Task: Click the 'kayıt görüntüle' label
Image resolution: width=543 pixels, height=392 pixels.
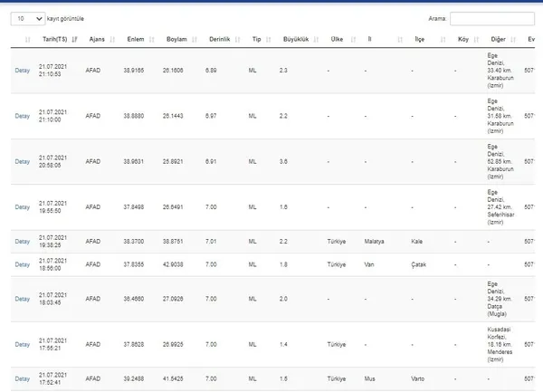Action: [x=65, y=19]
